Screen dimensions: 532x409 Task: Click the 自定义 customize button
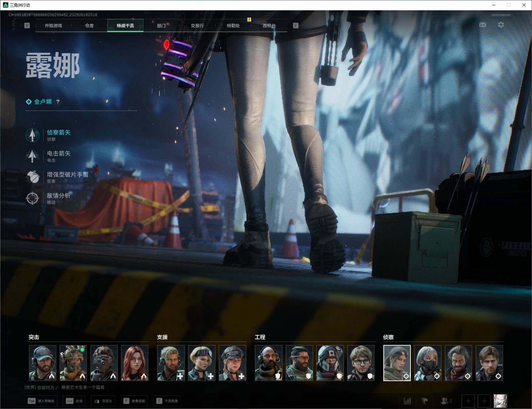[x=103, y=401]
